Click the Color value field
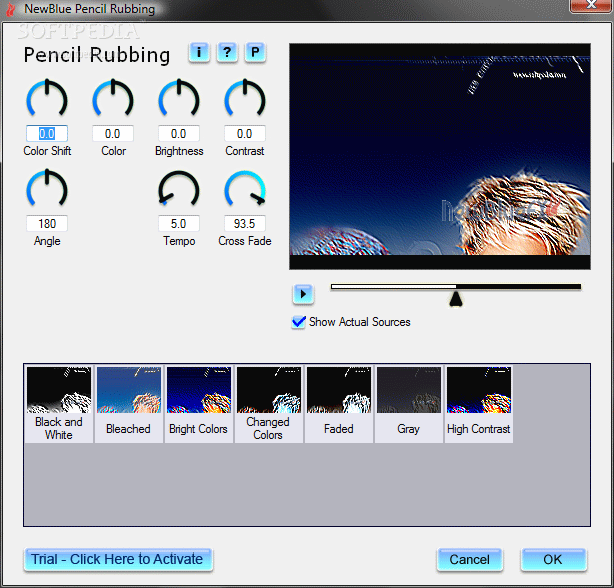614x588 pixels. pyautogui.click(x=113, y=133)
